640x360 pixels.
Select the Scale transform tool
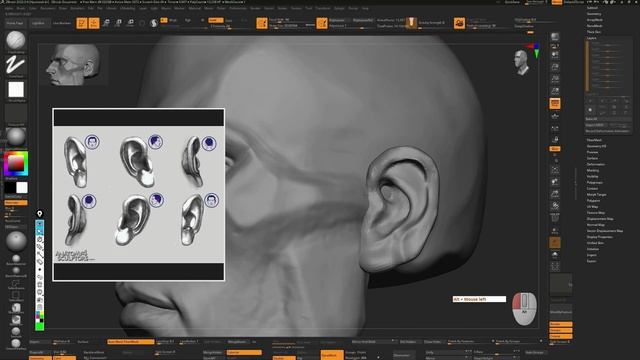coord(118,23)
